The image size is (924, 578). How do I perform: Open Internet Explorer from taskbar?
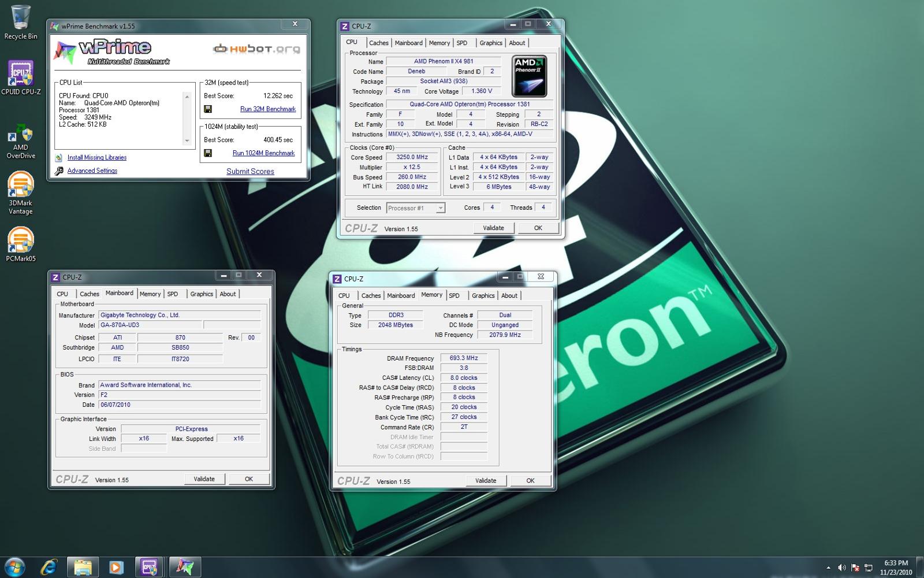49,567
